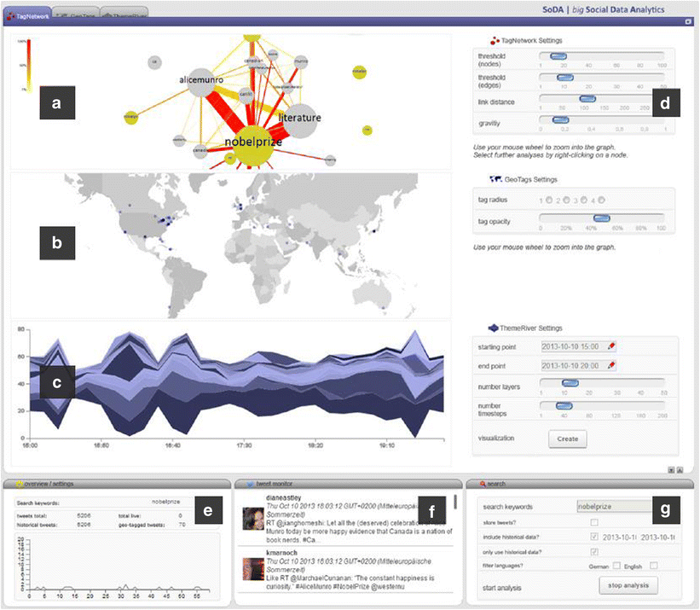This screenshot has width=700, height=610.
Task: Click the tag opacity slider handle
Action: [x=602, y=218]
